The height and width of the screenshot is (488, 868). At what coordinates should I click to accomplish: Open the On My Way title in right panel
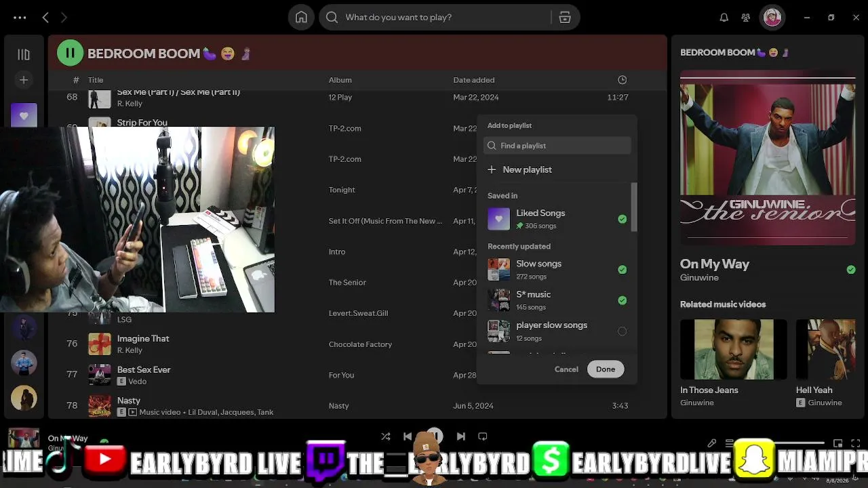coord(715,264)
